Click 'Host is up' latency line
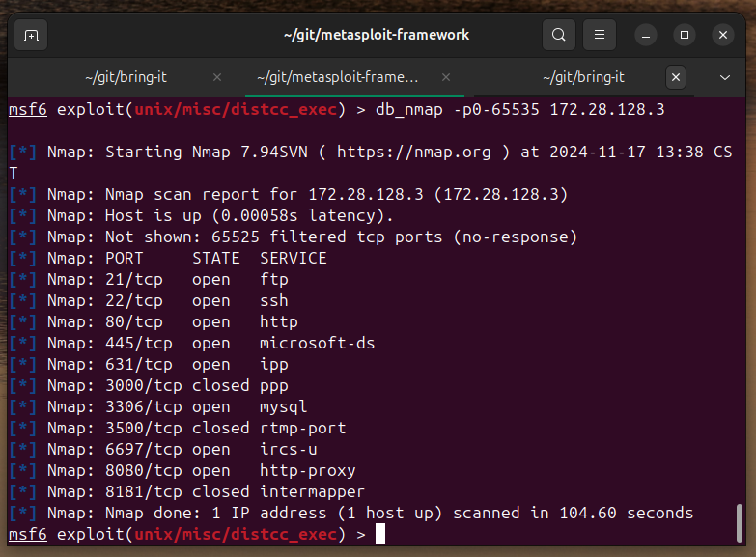Screen dimensions: 756x557 [x=249, y=216]
